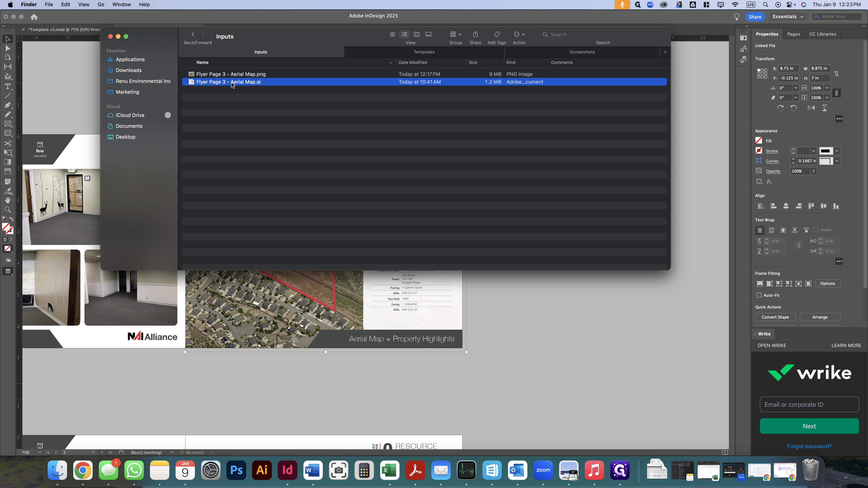
Task: Select the Hand tool
Action: click(x=8, y=200)
